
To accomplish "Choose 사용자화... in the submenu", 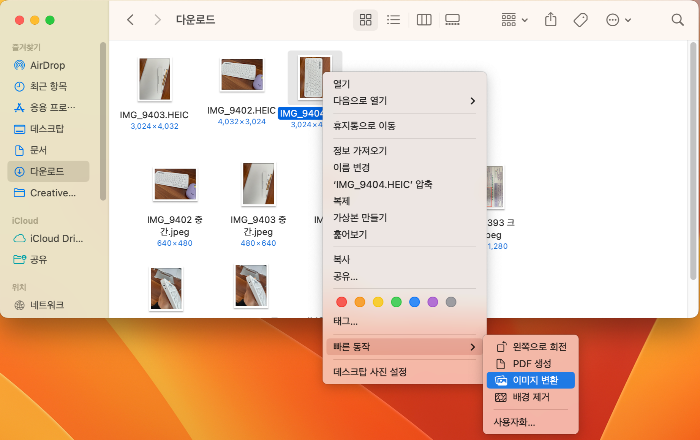I will coord(531,422).
